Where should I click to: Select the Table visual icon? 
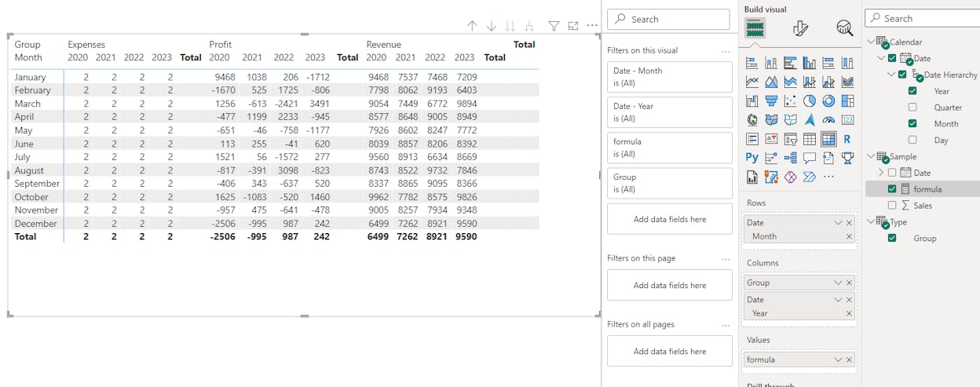[x=810, y=139]
